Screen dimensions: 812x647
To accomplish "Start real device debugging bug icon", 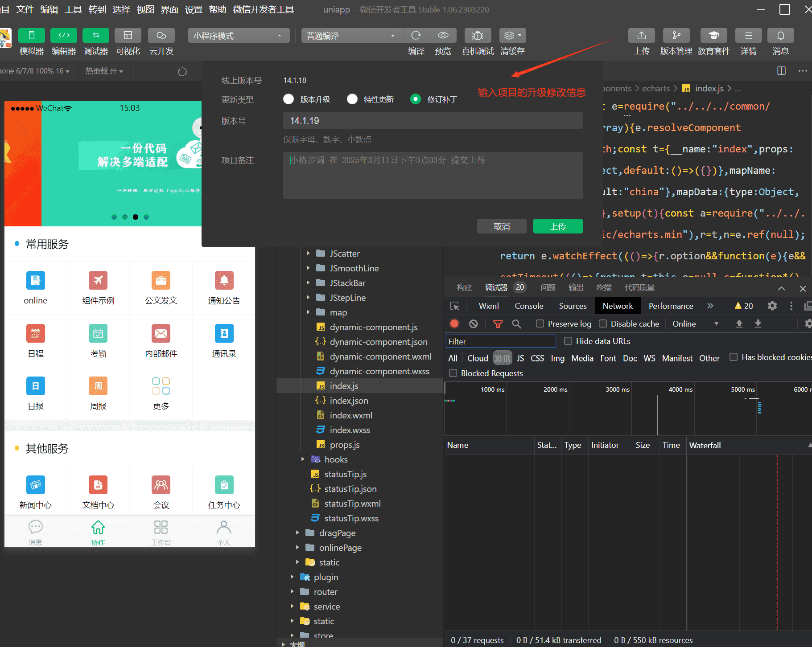I will coord(478,35).
